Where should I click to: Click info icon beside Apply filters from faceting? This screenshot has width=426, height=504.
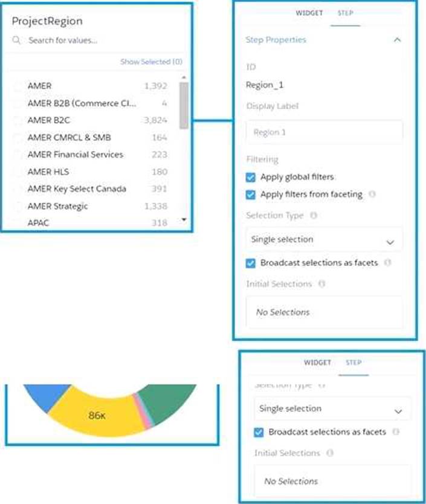click(x=372, y=195)
